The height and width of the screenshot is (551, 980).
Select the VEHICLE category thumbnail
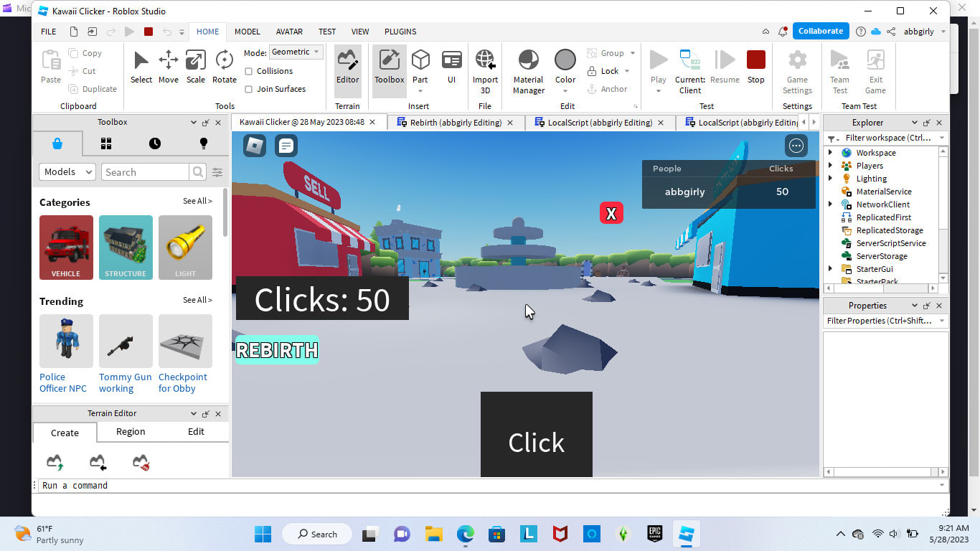pyautogui.click(x=66, y=248)
